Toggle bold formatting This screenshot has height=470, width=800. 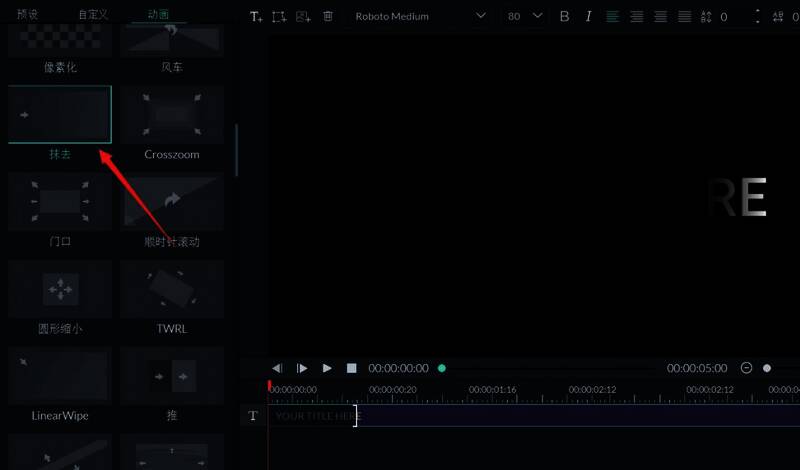click(x=564, y=17)
